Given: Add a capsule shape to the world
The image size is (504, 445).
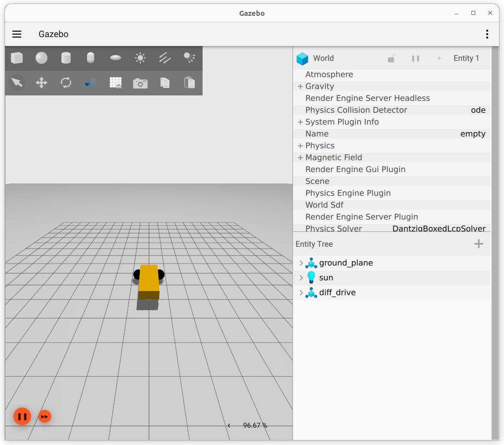Looking at the screenshot, I should pos(90,58).
